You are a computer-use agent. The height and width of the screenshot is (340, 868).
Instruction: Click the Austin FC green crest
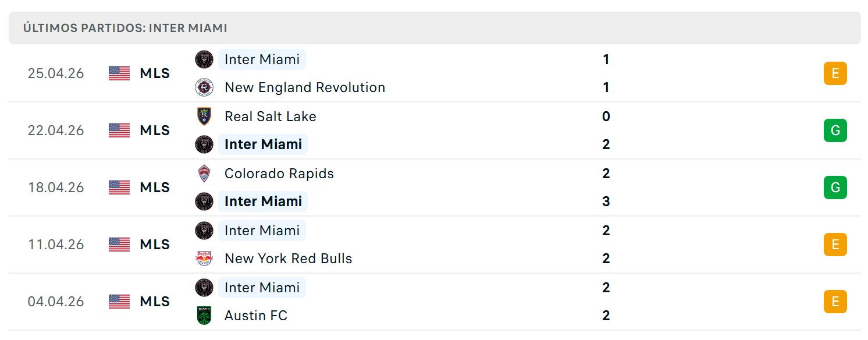pyautogui.click(x=204, y=316)
